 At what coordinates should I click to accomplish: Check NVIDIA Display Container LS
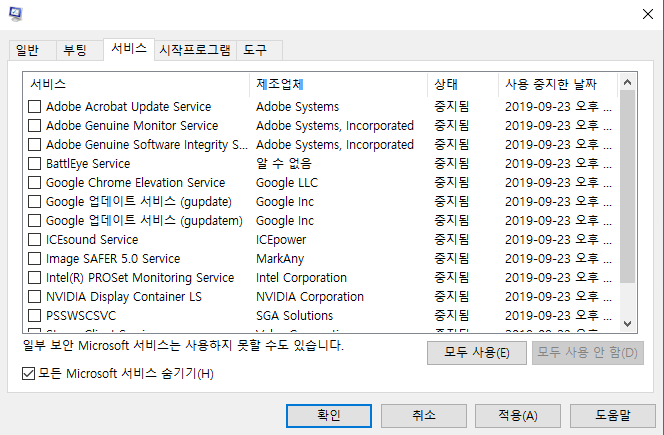[34, 297]
